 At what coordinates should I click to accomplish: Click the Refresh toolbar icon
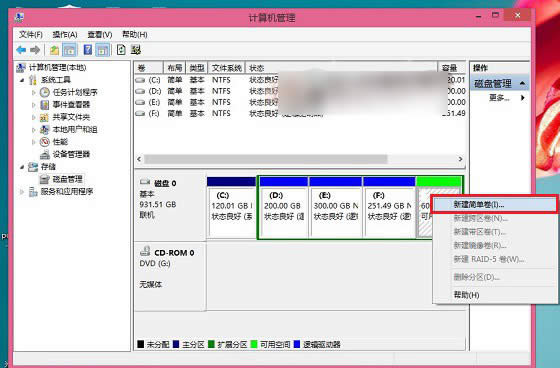[121, 50]
